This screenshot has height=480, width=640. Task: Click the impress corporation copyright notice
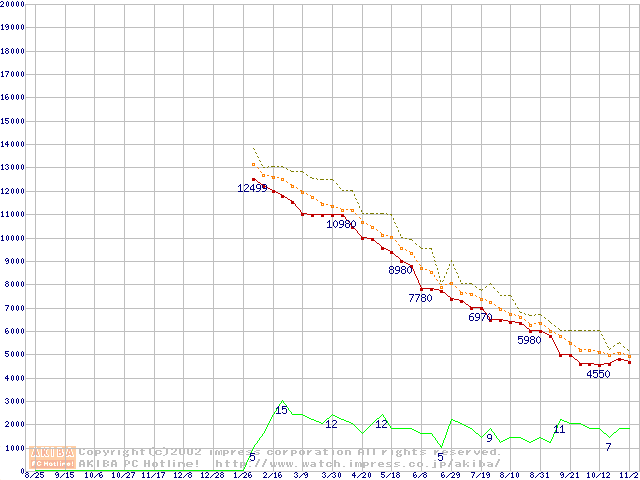(x=290, y=451)
